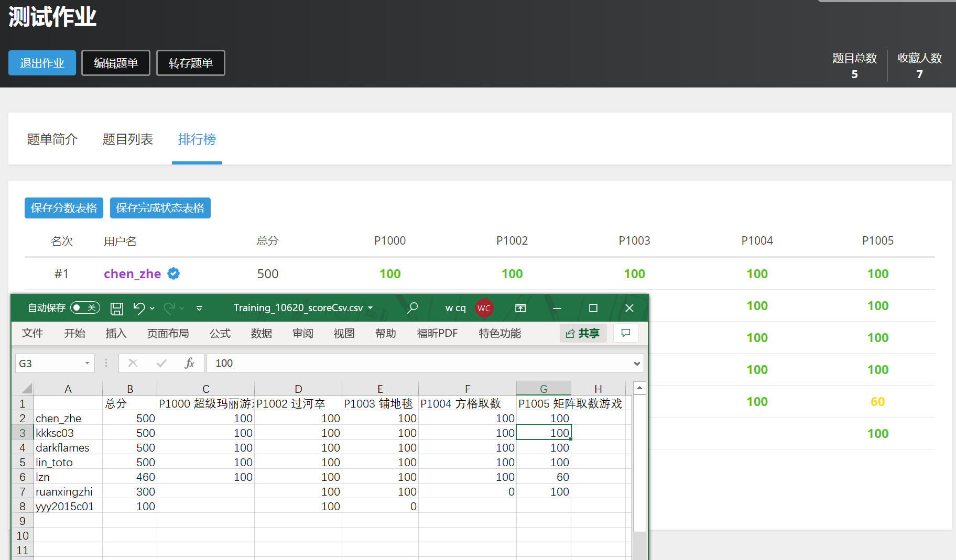Image resolution: width=956 pixels, height=560 pixels.
Task: Select cell containing lzn
Action: pyautogui.click(x=68, y=477)
